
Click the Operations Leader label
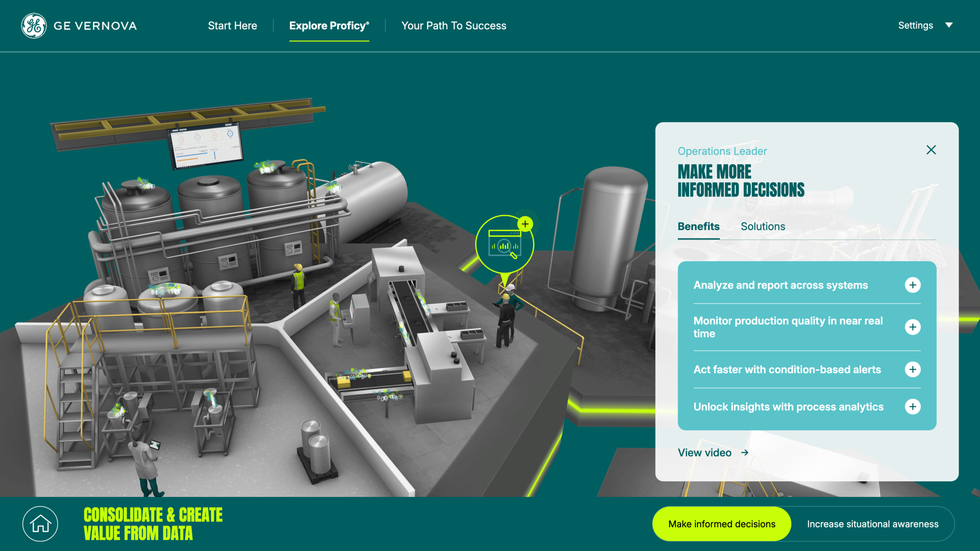(x=722, y=151)
